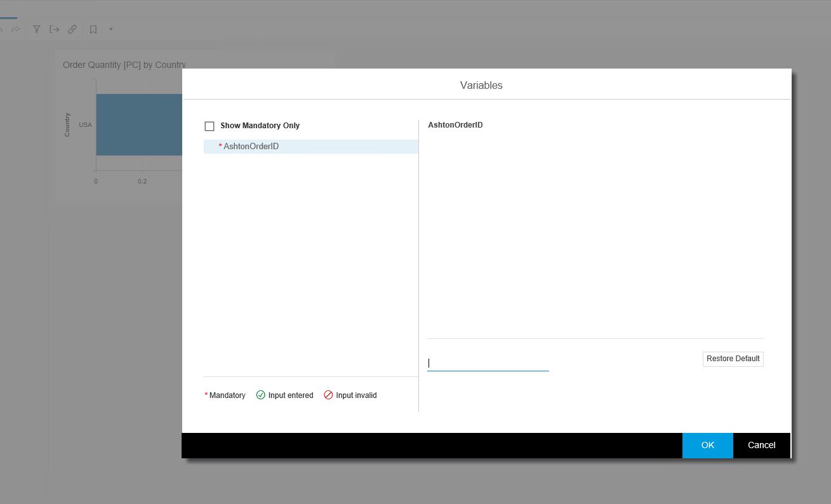Open the bookmark dropdown arrow in toolbar
The image size is (831, 504).
[x=111, y=29]
